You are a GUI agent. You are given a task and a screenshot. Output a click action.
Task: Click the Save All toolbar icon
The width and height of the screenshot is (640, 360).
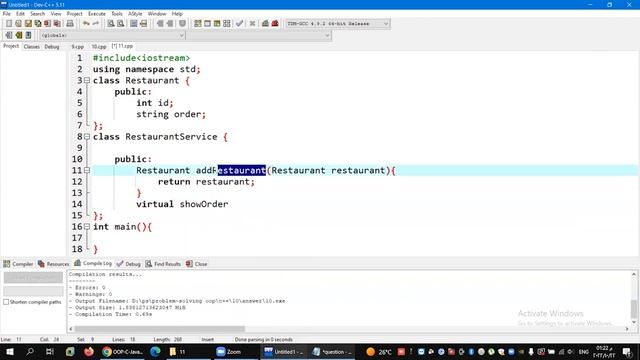tap(38, 24)
